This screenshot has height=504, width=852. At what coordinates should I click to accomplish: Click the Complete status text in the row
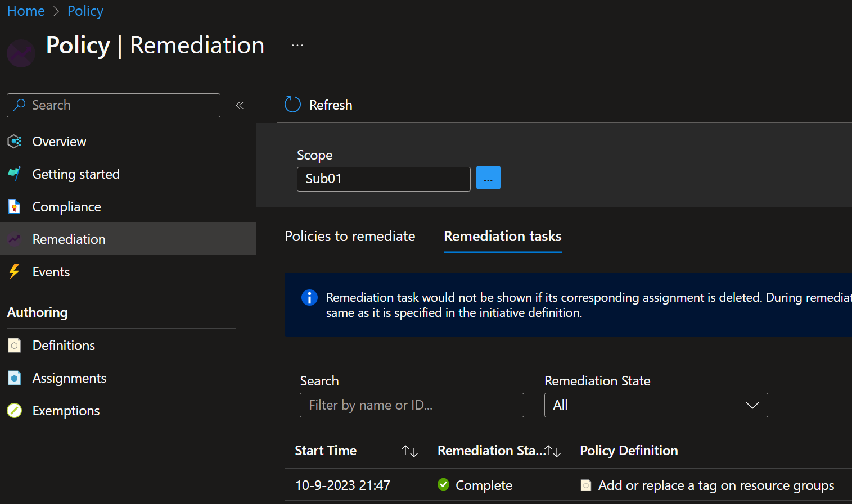(484, 485)
